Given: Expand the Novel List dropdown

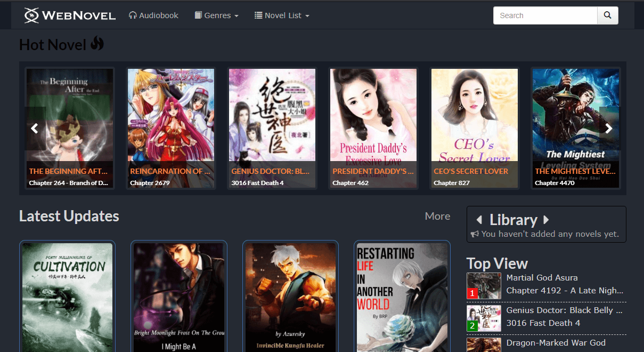Looking at the screenshot, I should [x=282, y=15].
